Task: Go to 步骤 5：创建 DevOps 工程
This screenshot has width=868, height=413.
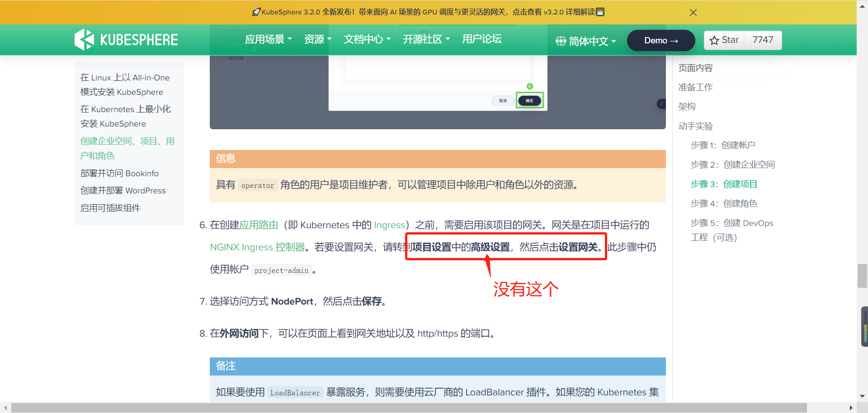Action: pos(732,230)
